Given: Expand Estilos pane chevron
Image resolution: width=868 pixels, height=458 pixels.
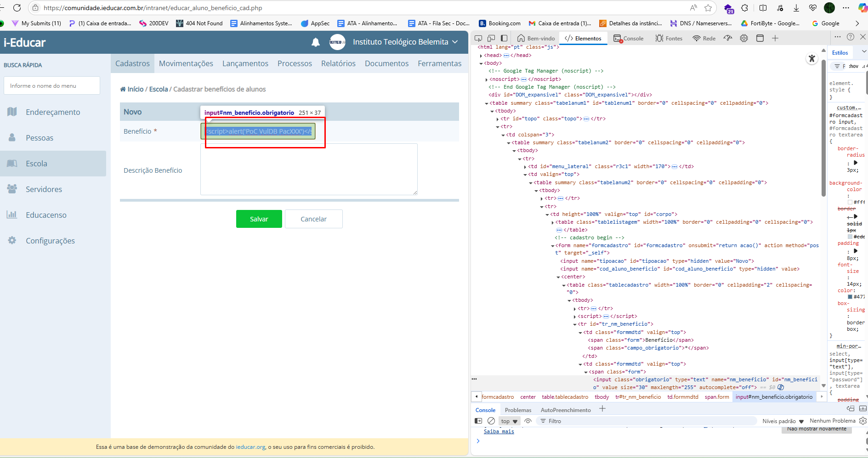Looking at the screenshot, I should pyautogui.click(x=863, y=51).
